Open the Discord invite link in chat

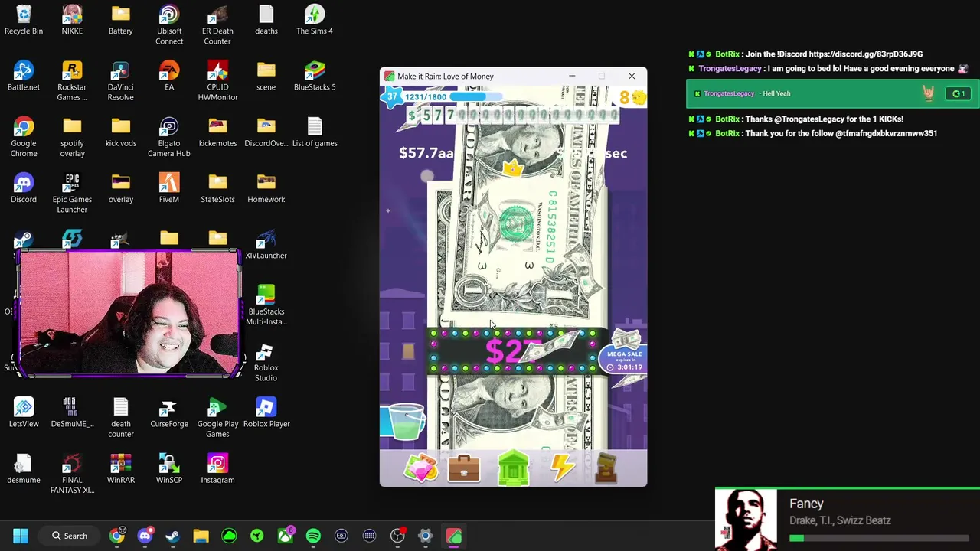point(865,54)
